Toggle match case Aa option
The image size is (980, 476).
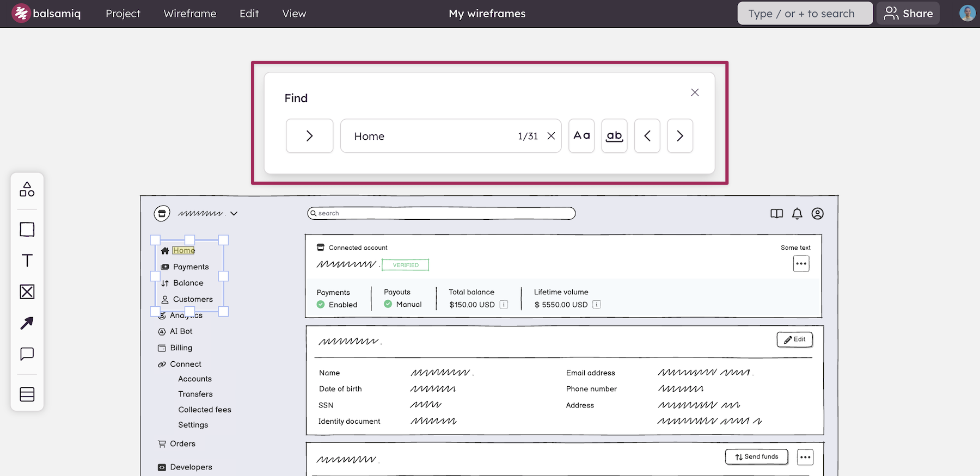click(x=581, y=136)
